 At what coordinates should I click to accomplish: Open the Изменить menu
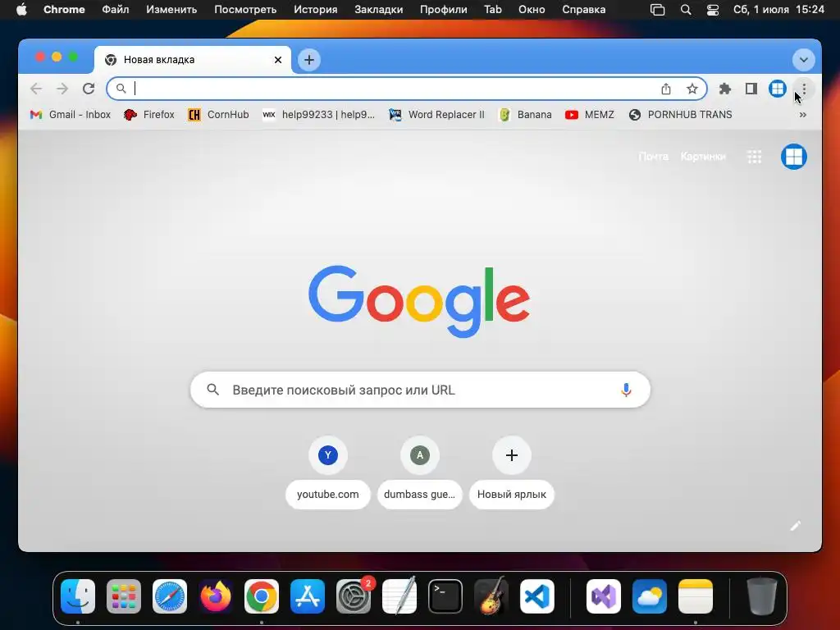click(171, 10)
